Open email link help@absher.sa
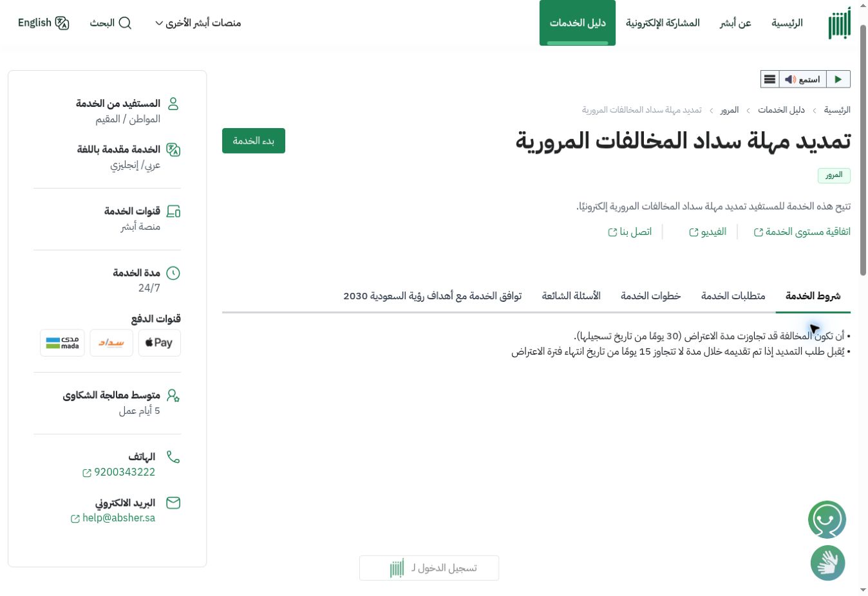This screenshot has height=596, width=868. click(113, 518)
